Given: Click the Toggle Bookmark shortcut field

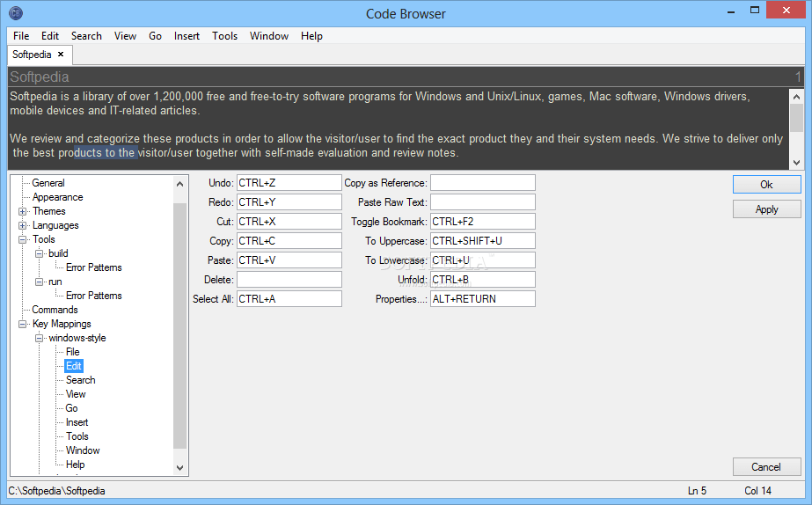Looking at the screenshot, I should tap(483, 222).
